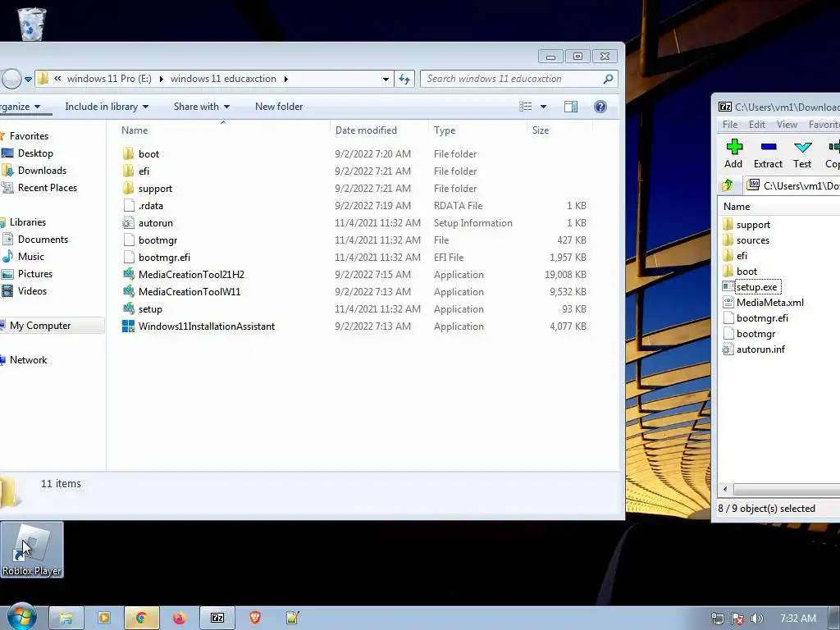The image size is (840, 630).
Task: Click the search magnifier icon
Action: click(608, 80)
